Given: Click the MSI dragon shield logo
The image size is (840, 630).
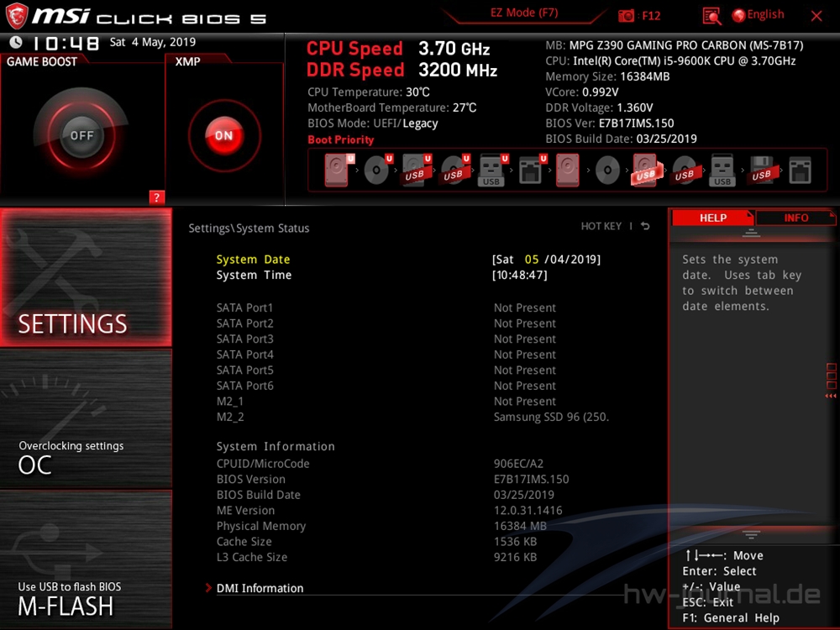Looking at the screenshot, I should (x=16, y=16).
